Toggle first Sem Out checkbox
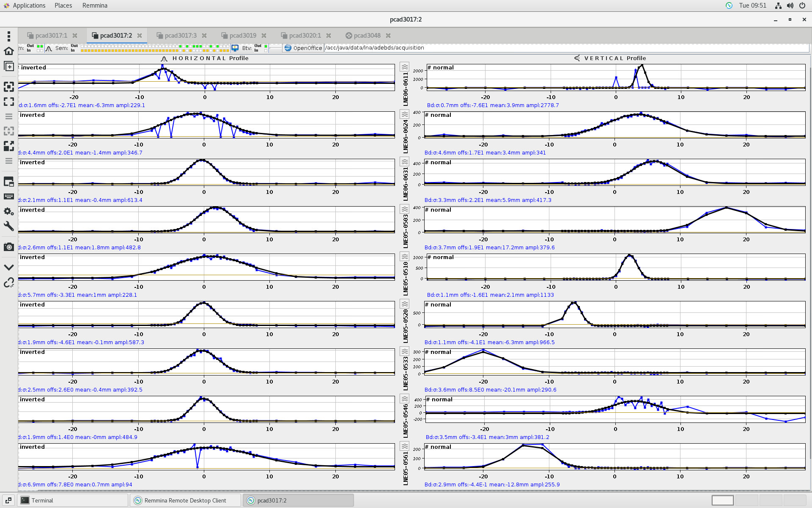812x508 pixels. [82, 46]
